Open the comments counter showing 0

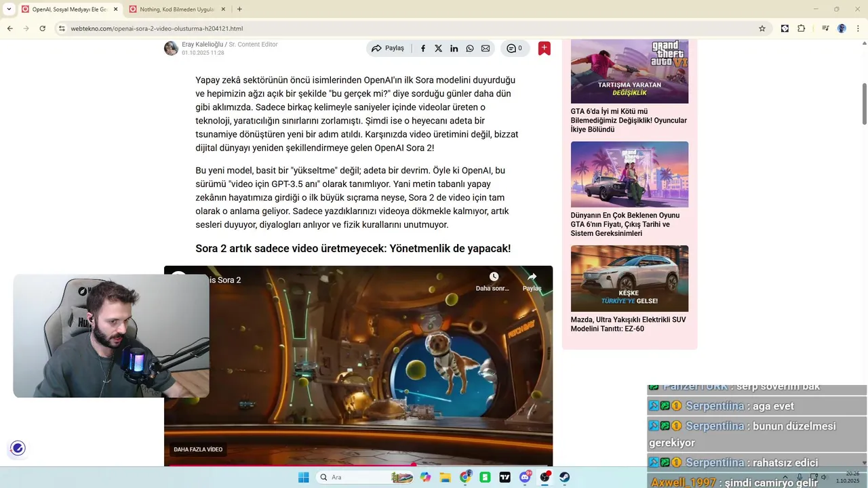point(515,48)
